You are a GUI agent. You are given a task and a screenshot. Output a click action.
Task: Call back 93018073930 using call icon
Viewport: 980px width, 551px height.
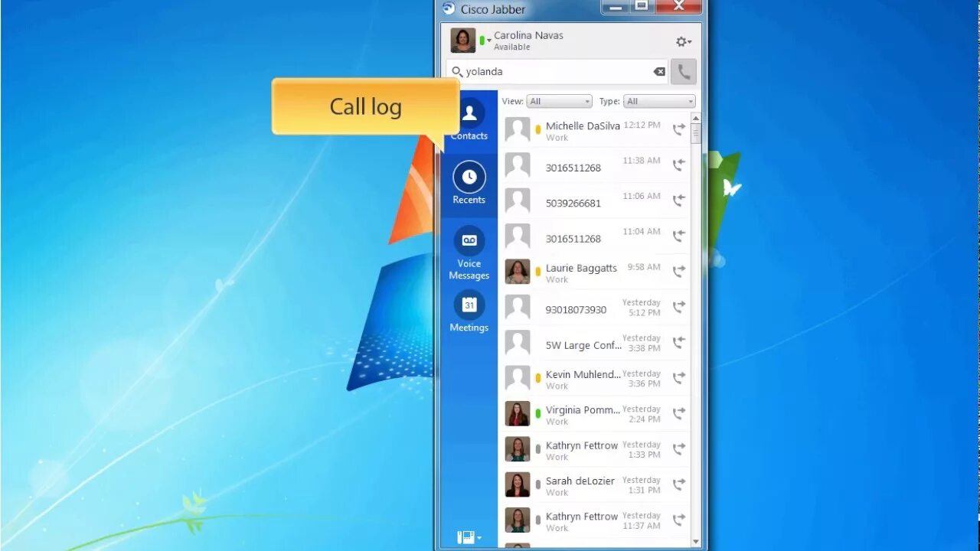pyautogui.click(x=678, y=307)
